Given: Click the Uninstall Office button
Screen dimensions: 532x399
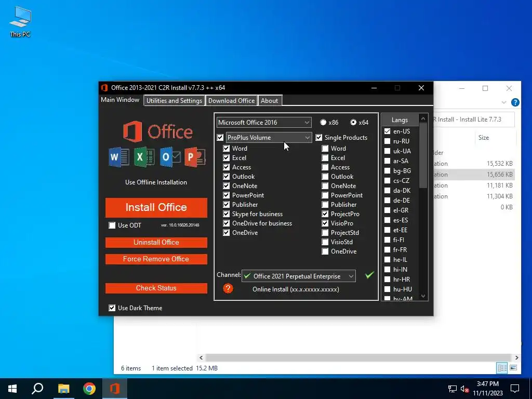Looking at the screenshot, I should point(156,242).
